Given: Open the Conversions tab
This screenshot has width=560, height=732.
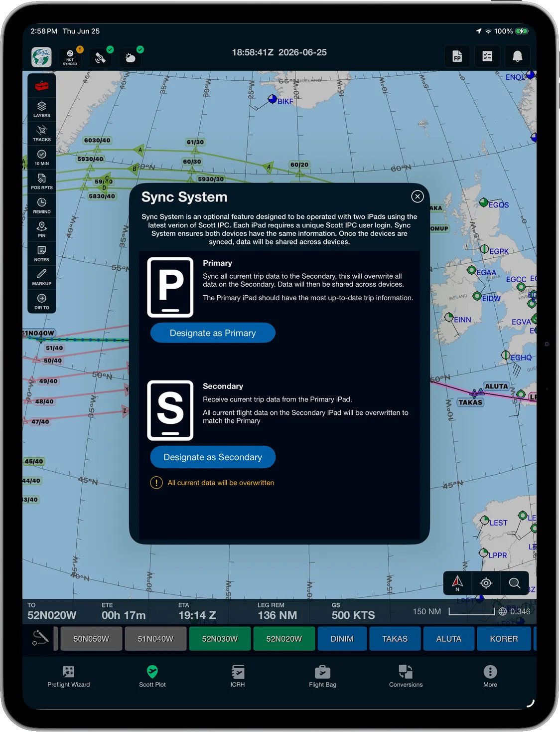Looking at the screenshot, I should click(406, 676).
